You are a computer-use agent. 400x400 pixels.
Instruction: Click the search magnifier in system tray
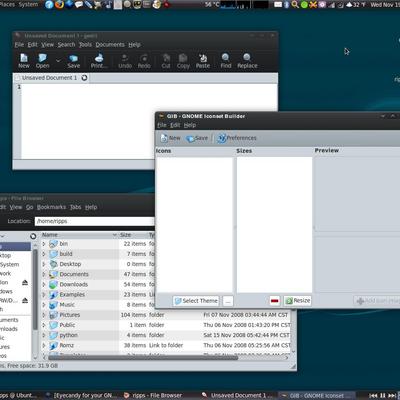[x=295, y=4]
